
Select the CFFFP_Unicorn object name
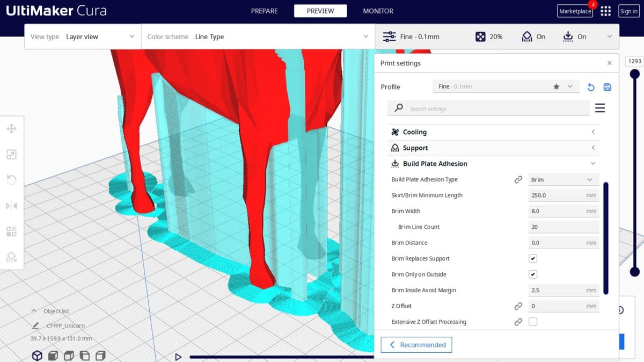click(x=66, y=325)
